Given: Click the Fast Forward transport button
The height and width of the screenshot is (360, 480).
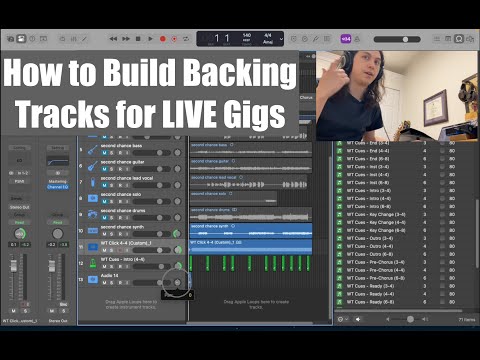Looking at the screenshot, I should click(x=126, y=39).
